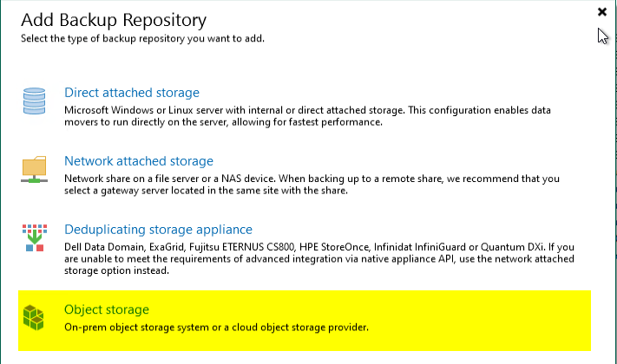Click the Network attached storage folder icon
The width and height of the screenshot is (617, 364).
34,169
